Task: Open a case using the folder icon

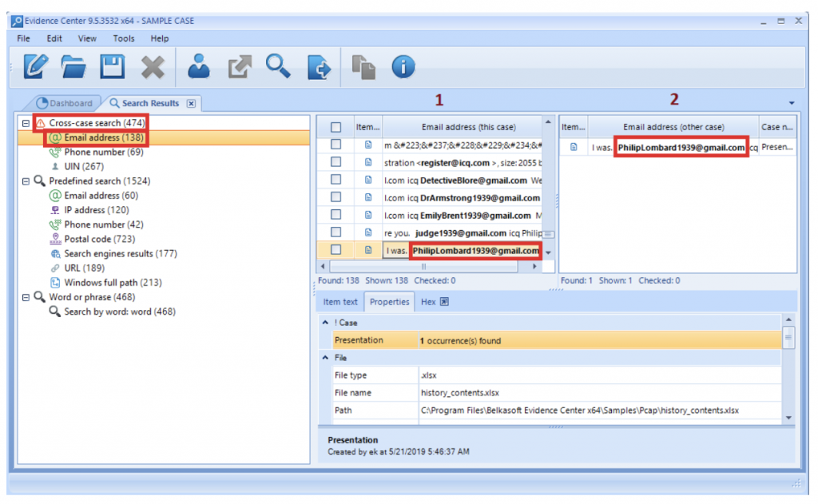Action: [x=73, y=66]
